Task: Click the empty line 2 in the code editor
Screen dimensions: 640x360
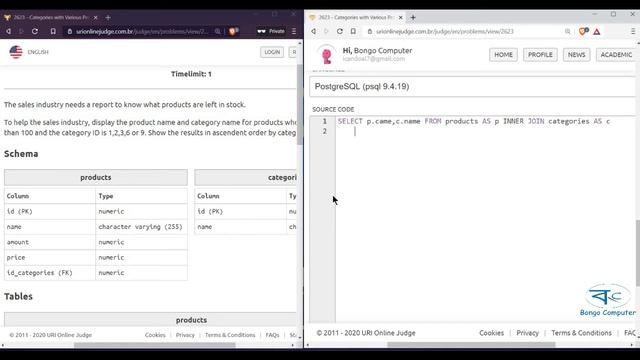Action: [x=486, y=131]
